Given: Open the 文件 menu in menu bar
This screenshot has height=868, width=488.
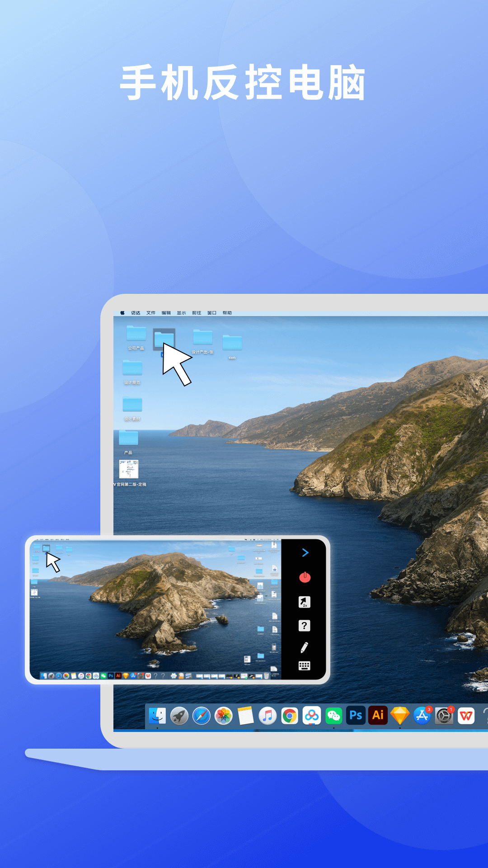Looking at the screenshot, I should click(x=151, y=313).
